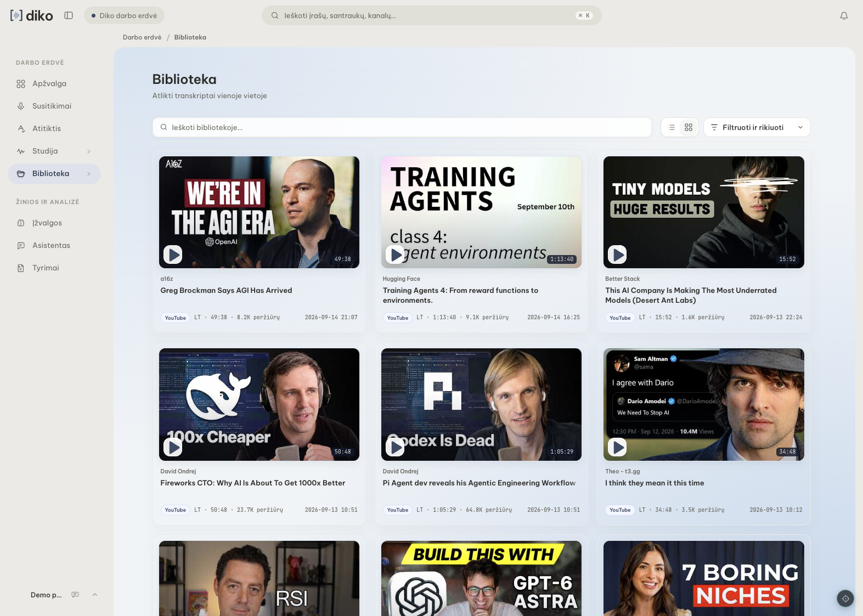Open 'I think they mean it this time' title
863x616 pixels.
pyautogui.click(x=655, y=483)
